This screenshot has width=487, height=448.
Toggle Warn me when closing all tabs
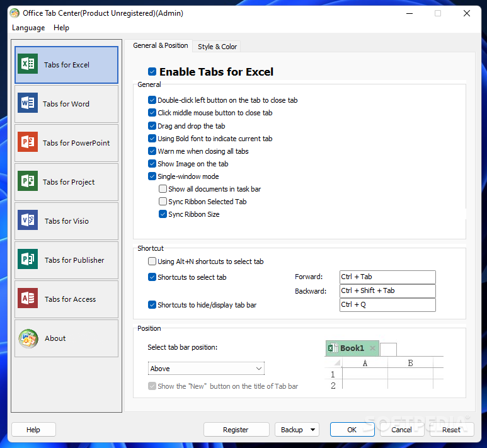click(152, 151)
